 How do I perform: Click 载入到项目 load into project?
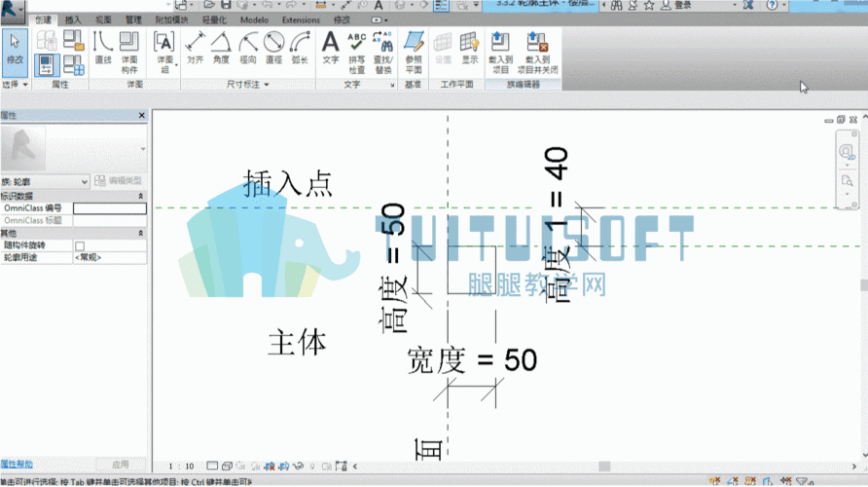(500, 52)
